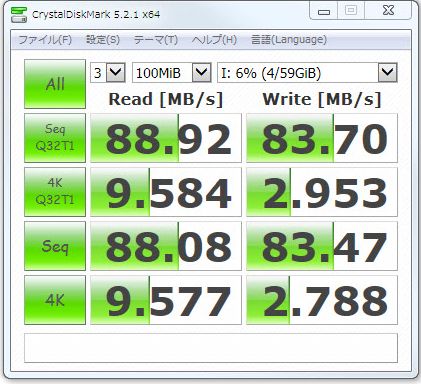The height and width of the screenshot is (384, 421).
Task: Start the Seq benchmark test
Action: click(x=55, y=246)
